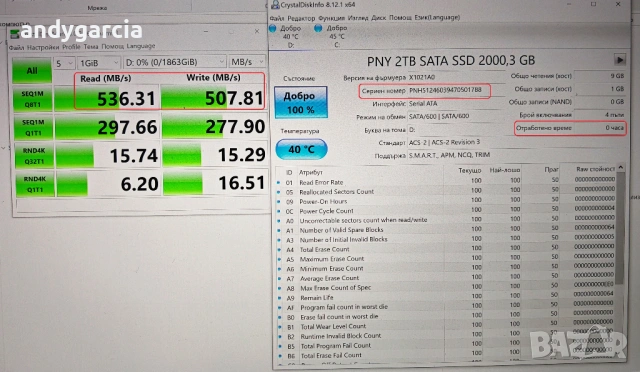Click the firmware value X1021A0
The width and height of the screenshot is (640, 372).
(456, 77)
